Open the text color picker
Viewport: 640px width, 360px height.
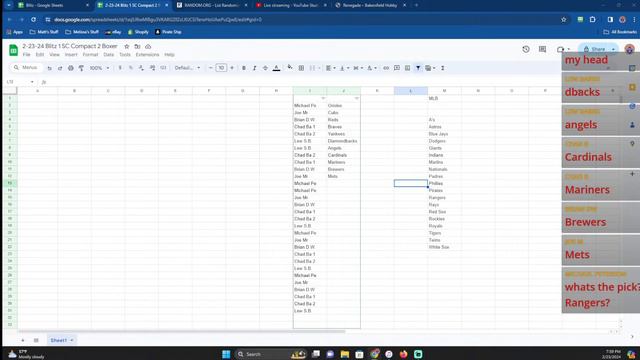[276, 68]
